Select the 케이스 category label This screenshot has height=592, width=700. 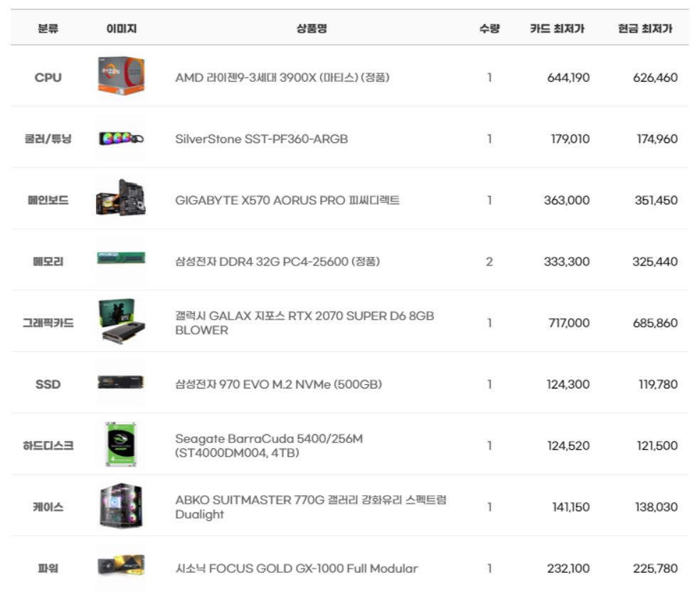pyautogui.click(x=48, y=507)
